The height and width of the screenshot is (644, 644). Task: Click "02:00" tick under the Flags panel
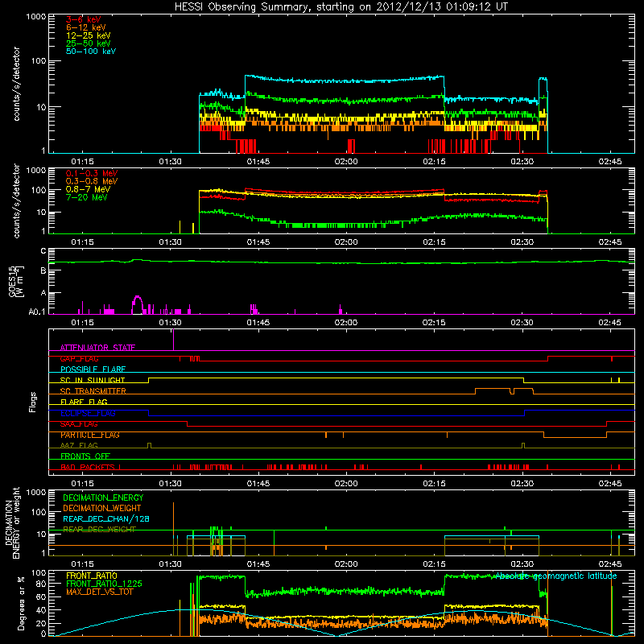346,484
